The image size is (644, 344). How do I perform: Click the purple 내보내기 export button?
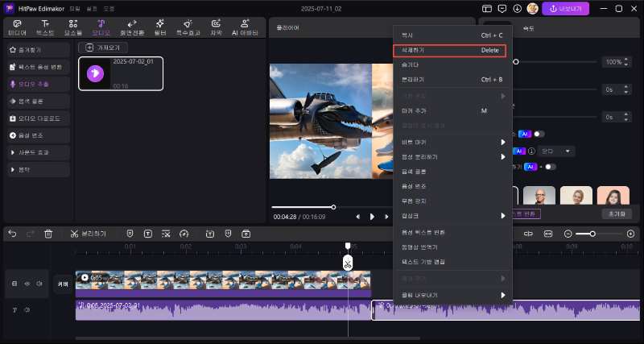(x=566, y=9)
